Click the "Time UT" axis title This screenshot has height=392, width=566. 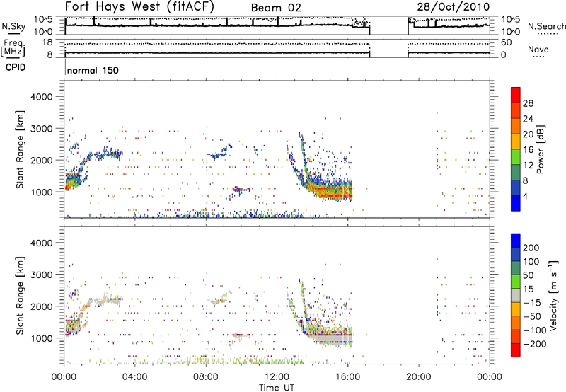click(x=277, y=388)
